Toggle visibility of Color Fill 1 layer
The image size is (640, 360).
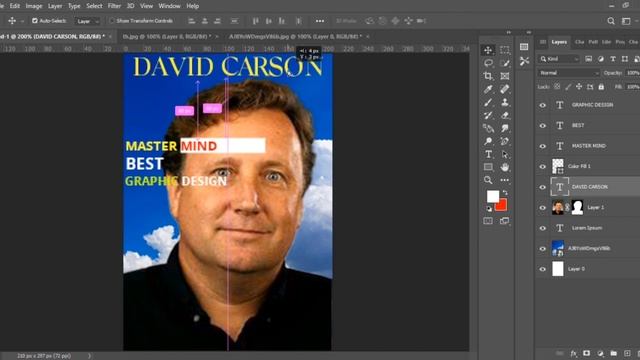click(x=542, y=167)
